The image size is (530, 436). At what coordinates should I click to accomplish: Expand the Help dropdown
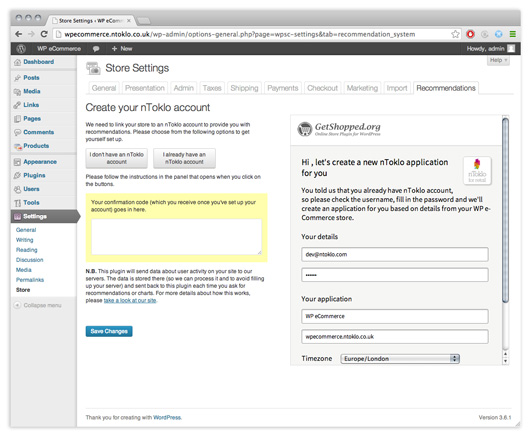[498, 60]
